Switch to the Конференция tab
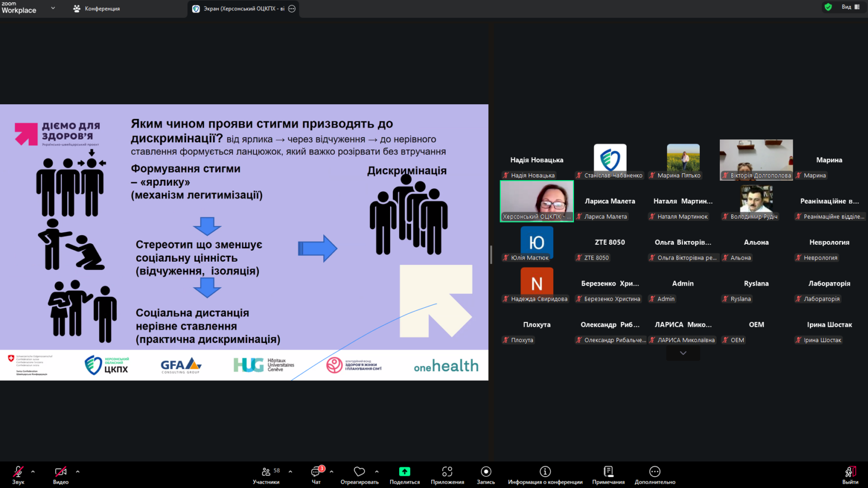Viewport: 868px width, 488px height. tap(97, 9)
